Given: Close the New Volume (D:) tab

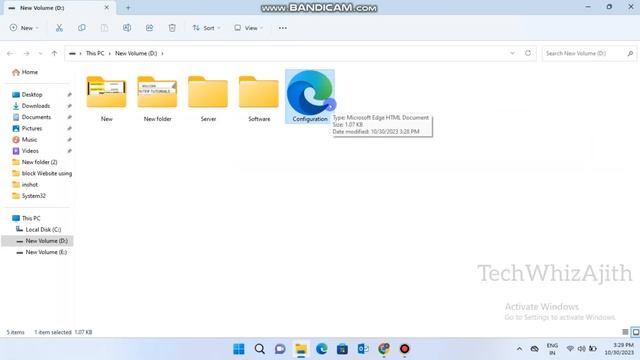Looking at the screenshot, I should pos(107,7).
